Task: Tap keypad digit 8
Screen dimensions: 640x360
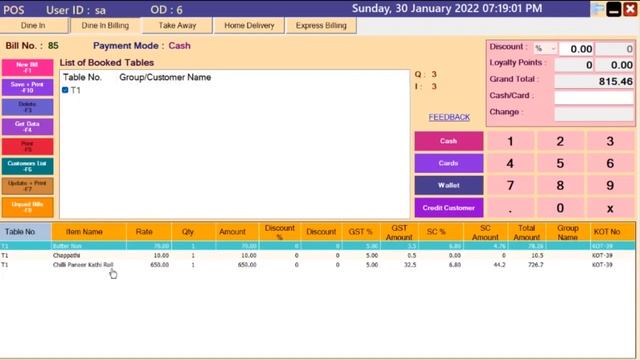Action: pyautogui.click(x=560, y=185)
